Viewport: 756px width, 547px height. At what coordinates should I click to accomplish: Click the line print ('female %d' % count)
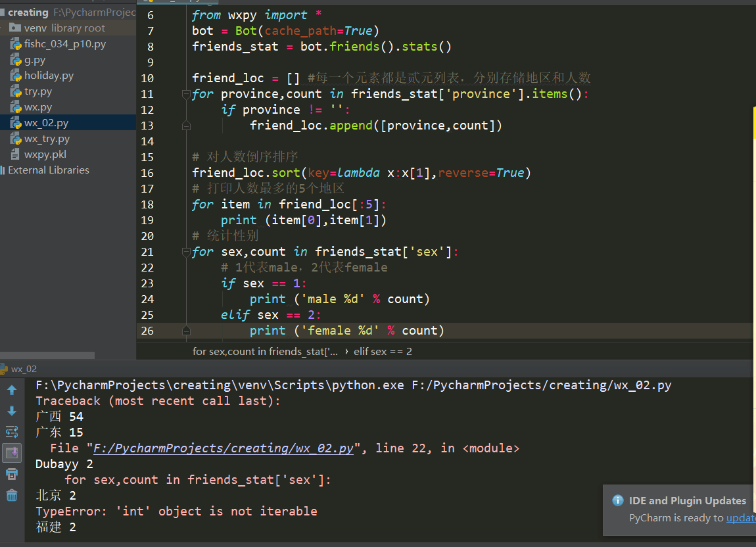click(x=346, y=331)
